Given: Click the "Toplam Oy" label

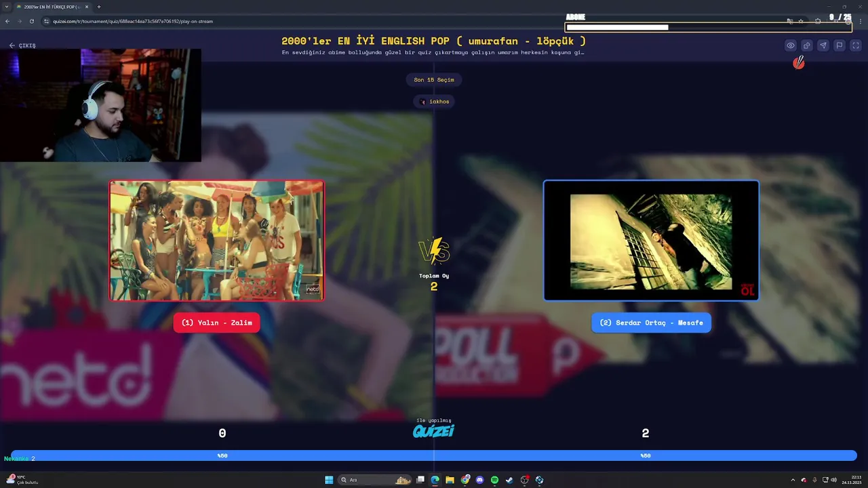Looking at the screenshot, I should click(x=434, y=276).
